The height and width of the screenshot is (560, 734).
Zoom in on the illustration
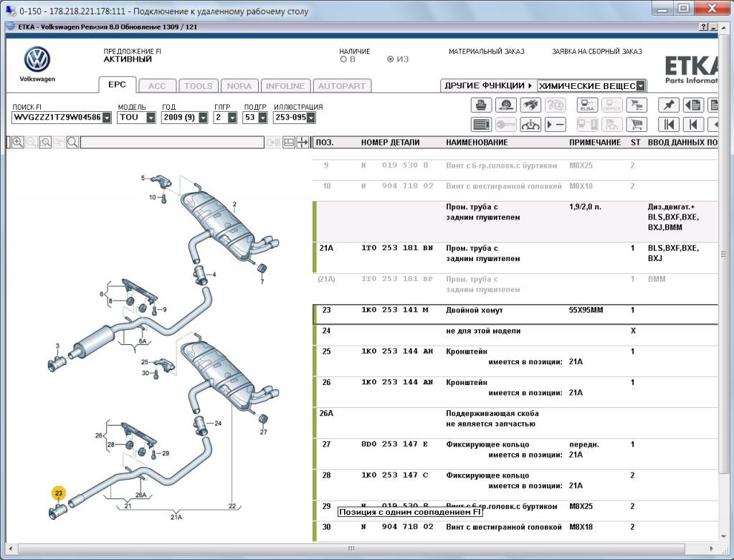tap(18, 143)
